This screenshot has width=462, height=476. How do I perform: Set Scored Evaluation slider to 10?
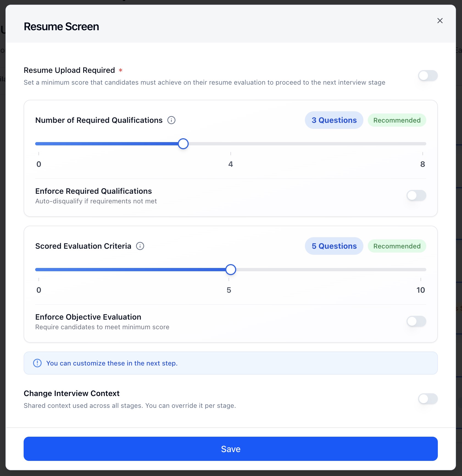point(421,270)
